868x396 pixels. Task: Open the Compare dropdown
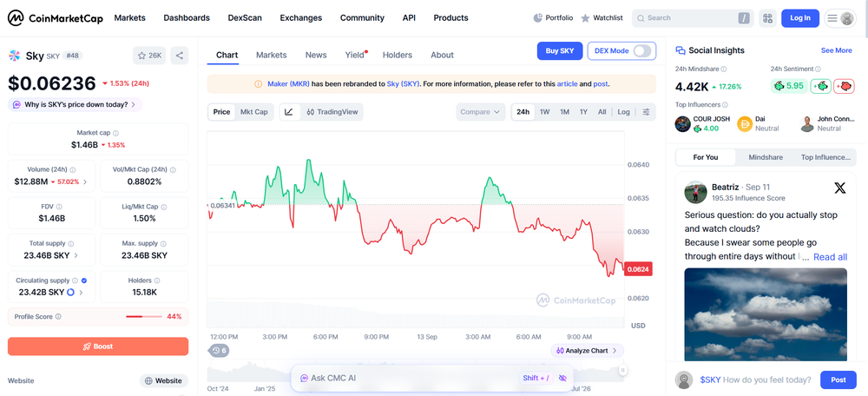point(481,112)
